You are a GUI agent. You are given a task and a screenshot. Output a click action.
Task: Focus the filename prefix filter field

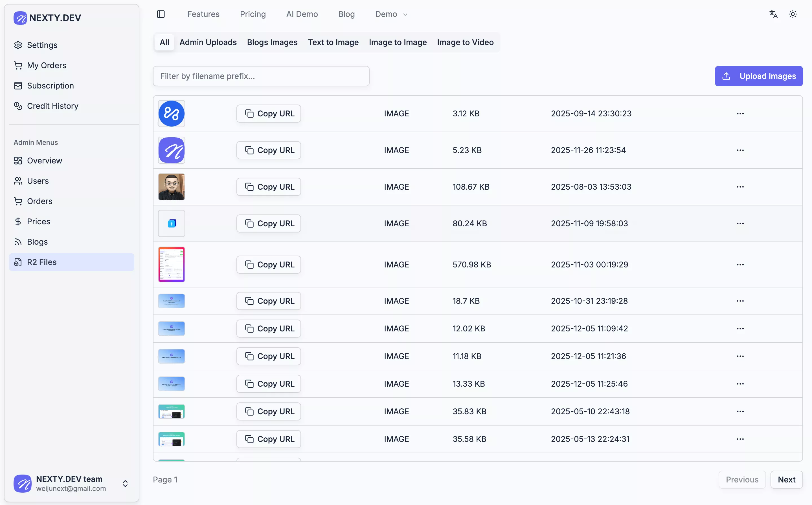pyautogui.click(x=261, y=76)
